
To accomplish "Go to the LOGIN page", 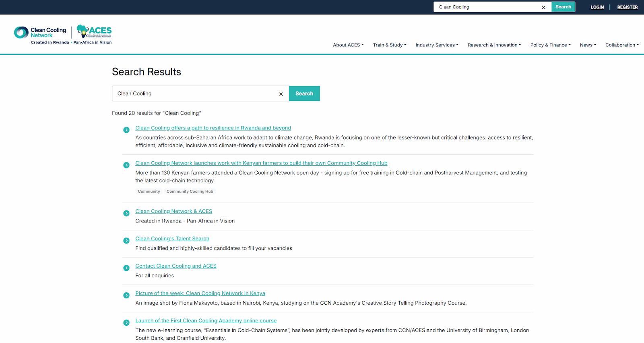I will [x=597, y=7].
